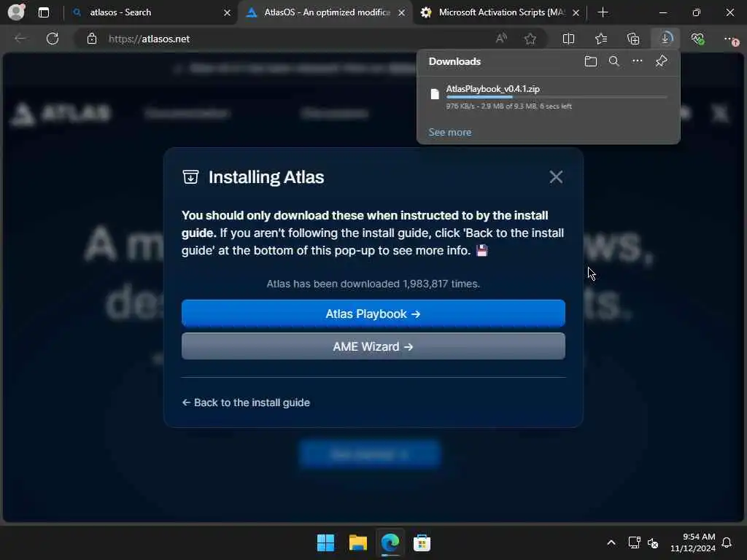Image resolution: width=747 pixels, height=560 pixels.
Task: Open the clock showing 9:54 AM
Action: (693, 542)
